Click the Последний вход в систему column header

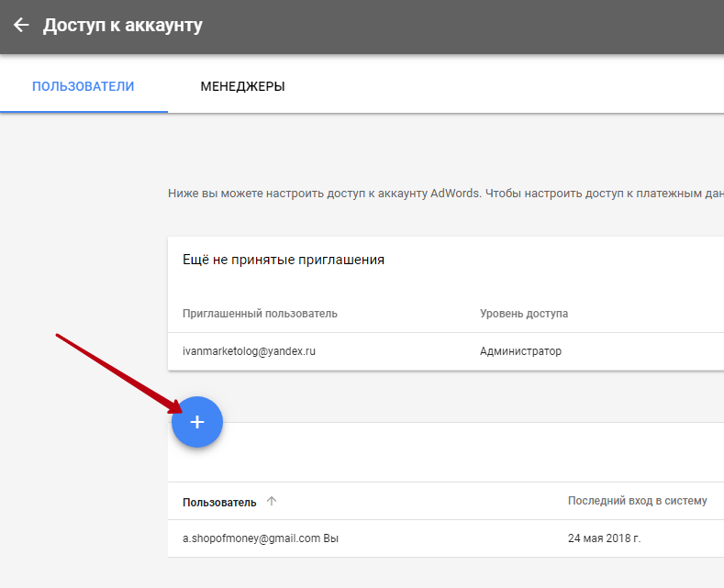click(x=637, y=501)
